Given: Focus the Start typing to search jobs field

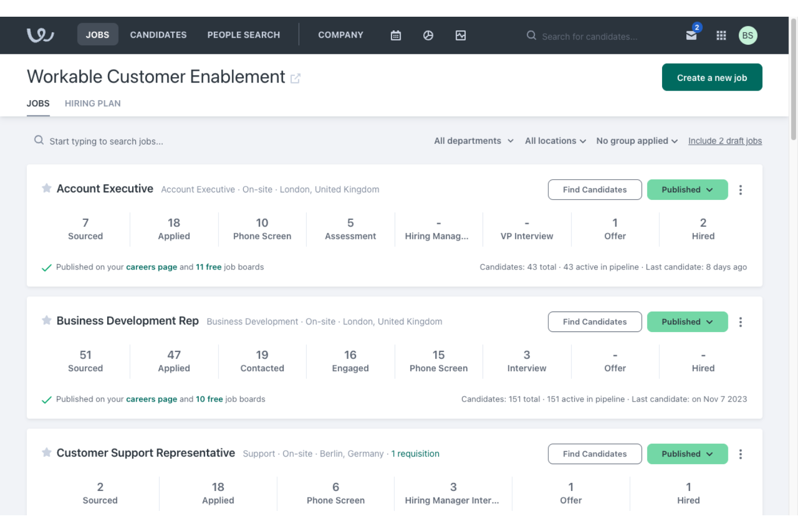Looking at the screenshot, I should (x=106, y=141).
